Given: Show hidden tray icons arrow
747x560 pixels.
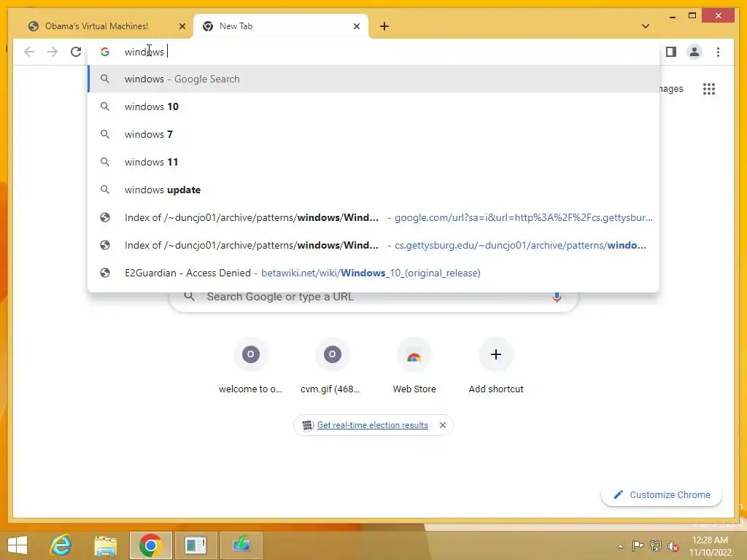Looking at the screenshot, I should (x=620, y=546).
